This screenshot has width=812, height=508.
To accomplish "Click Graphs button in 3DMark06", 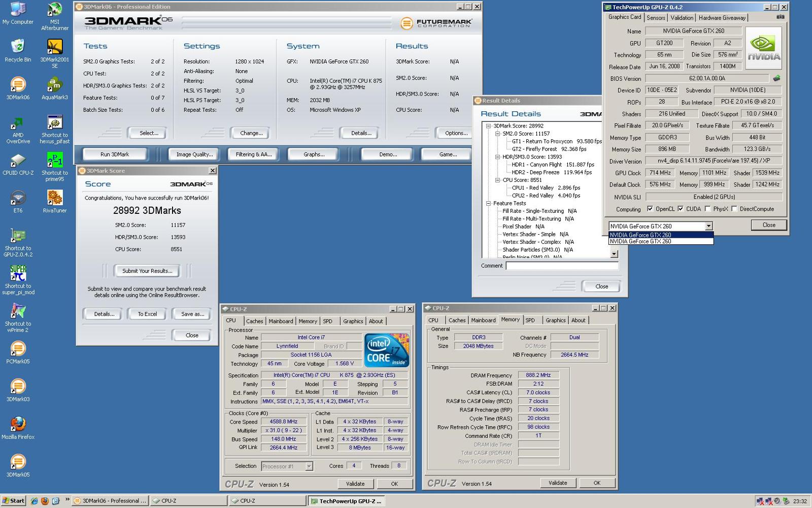I will click(314, 154).
